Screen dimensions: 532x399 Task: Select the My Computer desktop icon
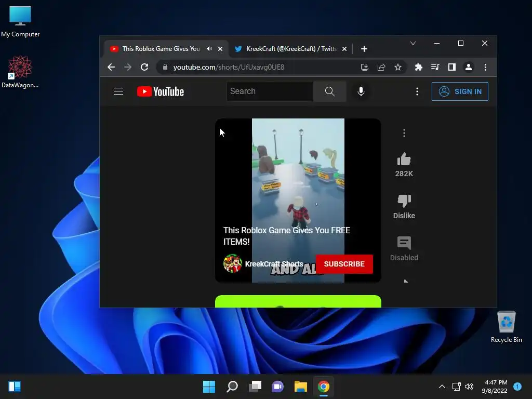(20, 22)
